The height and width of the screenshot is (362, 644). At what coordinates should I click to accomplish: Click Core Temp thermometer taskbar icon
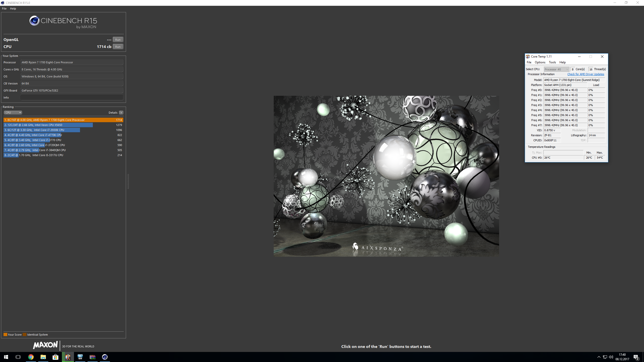click(68, 357)
